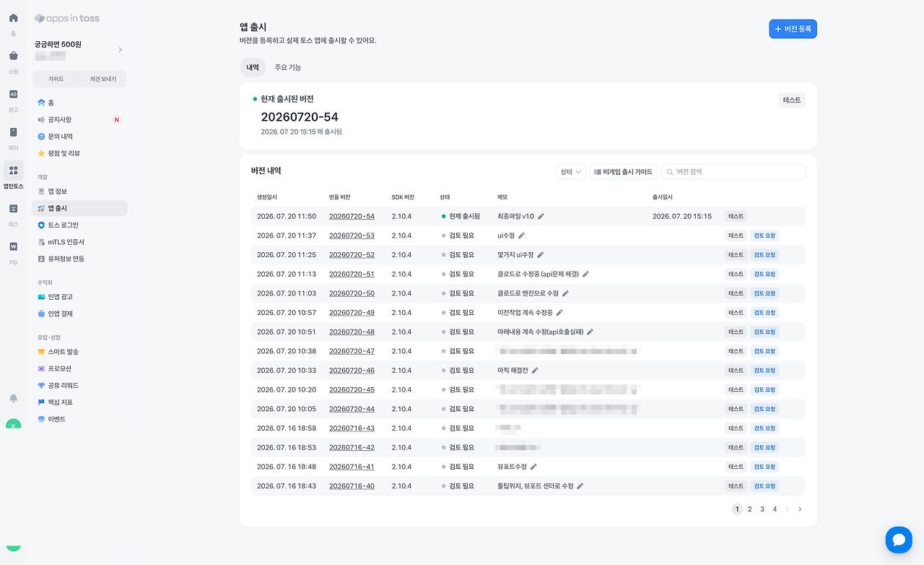Click the 버전 검색 search field
The image size is (924, 565).
click(x=733, y=172)
